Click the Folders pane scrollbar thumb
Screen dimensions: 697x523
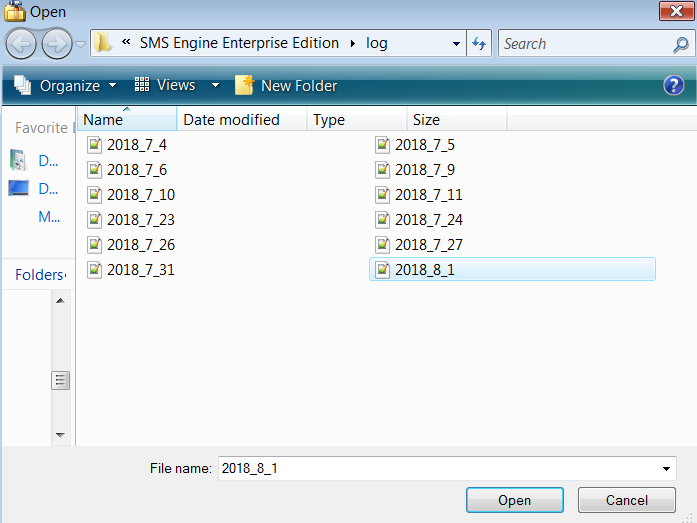pos(60,379)
